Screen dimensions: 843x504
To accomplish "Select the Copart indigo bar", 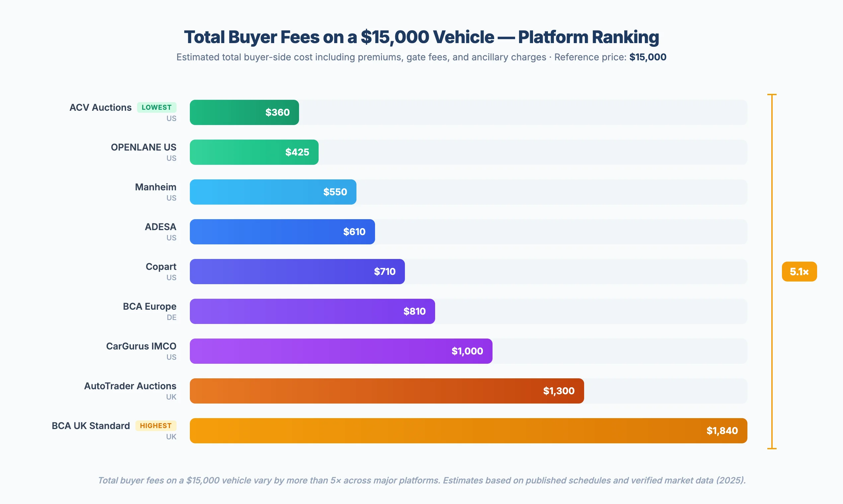I will 297,271.
